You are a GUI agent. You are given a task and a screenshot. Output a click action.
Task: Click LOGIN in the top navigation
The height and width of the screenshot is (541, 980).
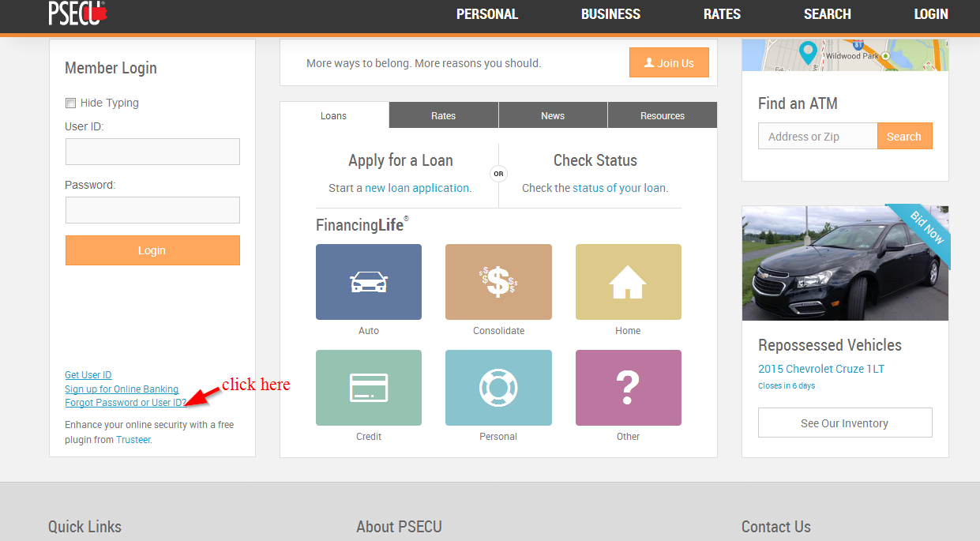click(x=931, y=14)
